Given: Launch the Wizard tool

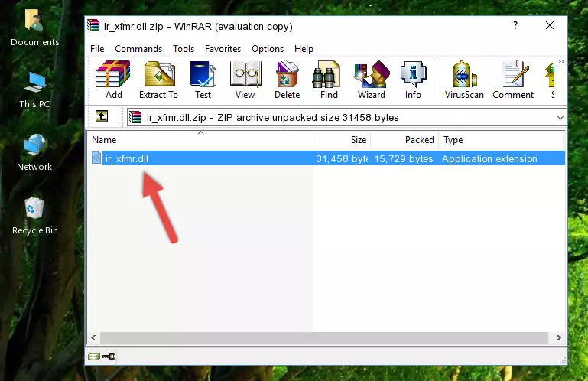Looking at the screenshot, I should (372, 80).
